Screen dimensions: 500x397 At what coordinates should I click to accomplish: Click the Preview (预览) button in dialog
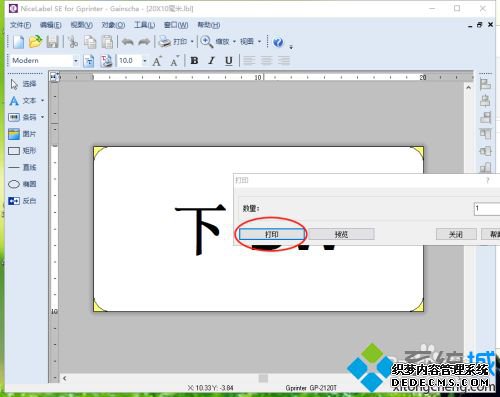point(341,234)
